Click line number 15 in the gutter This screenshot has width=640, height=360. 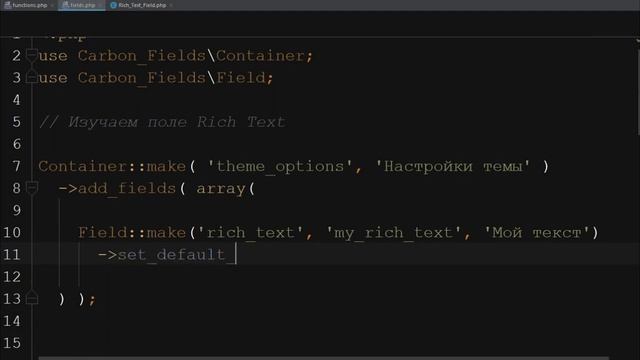click(12, 343)
